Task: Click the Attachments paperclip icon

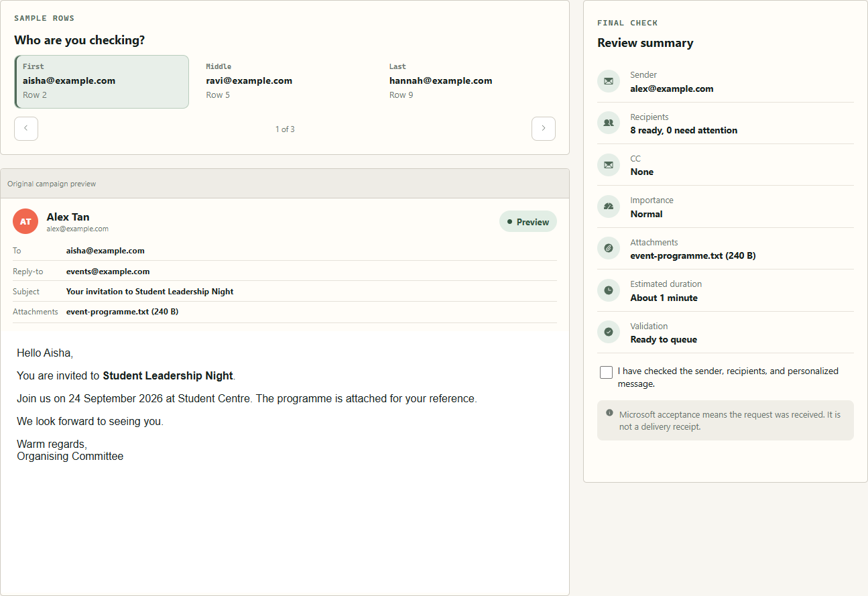Action: click(609, 248)
